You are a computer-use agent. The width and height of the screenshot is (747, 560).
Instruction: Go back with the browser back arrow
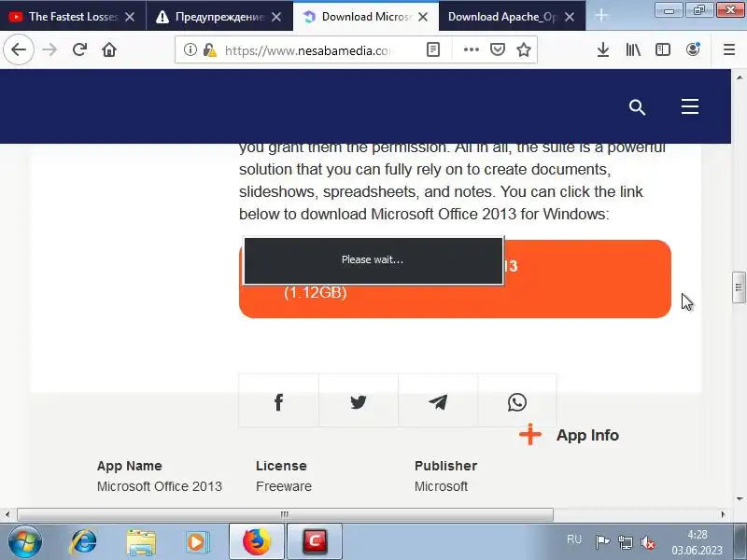click(x=19, y=49)
